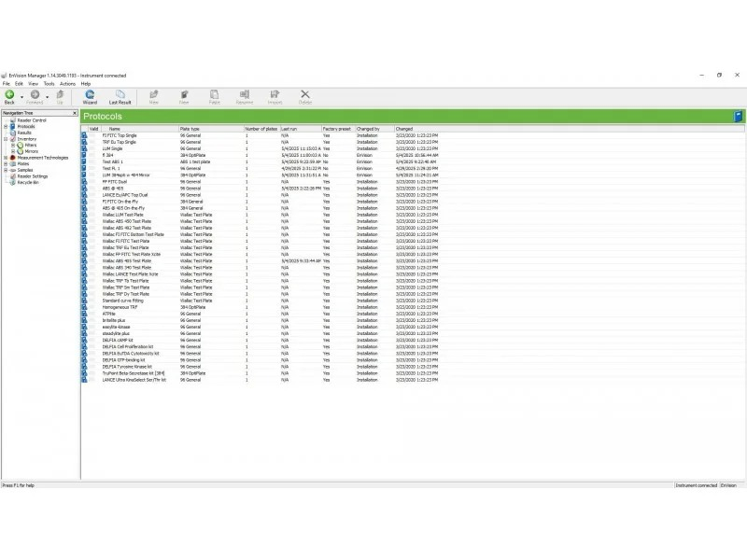Expand the Plates tree node
The height and width of the screenshot is (560, 747).
(6, 163)
